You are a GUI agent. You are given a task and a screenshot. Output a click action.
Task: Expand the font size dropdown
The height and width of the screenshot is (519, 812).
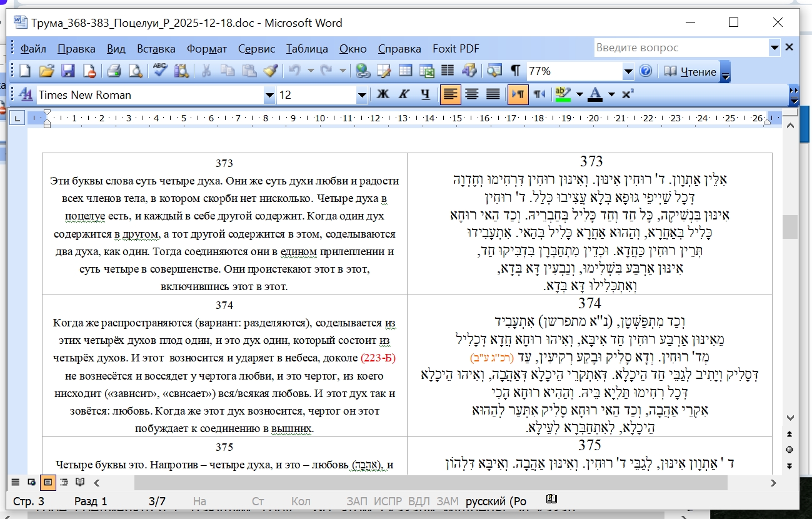pos(362,95)
